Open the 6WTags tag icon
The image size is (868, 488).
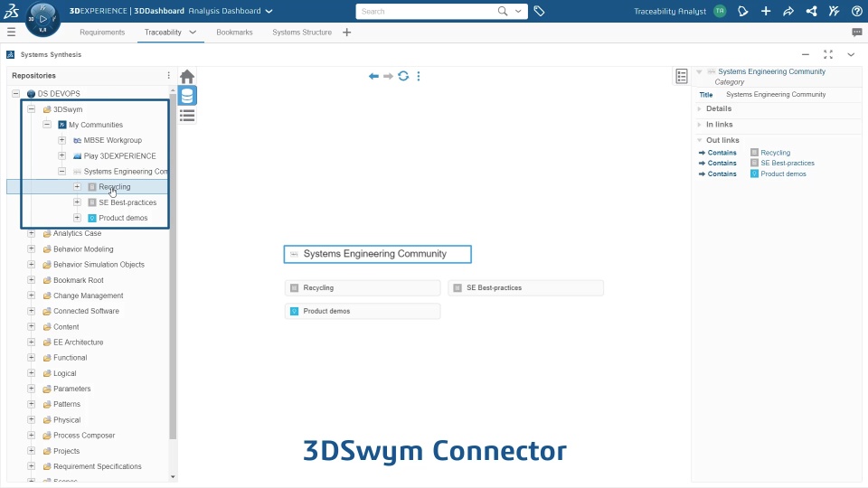(539, 11)
